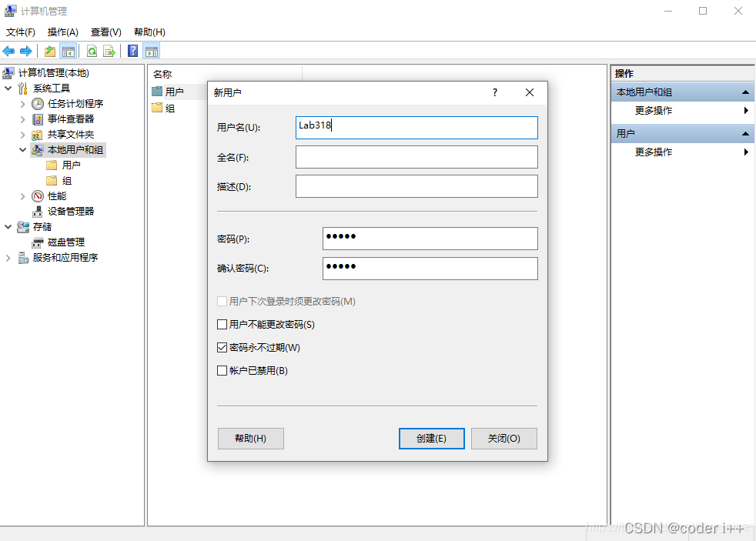The width and height of the screenshot is (756, 541).
Task: Toggle the Show/Hide Console Tree icon
Action: pos(69,51)
